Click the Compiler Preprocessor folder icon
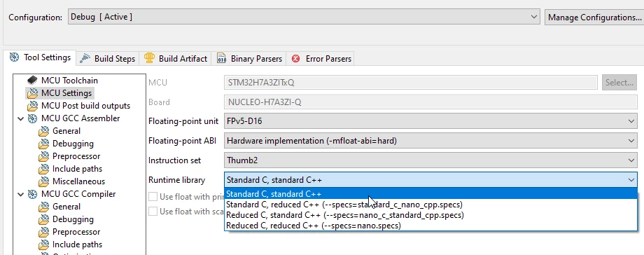This screenshot has width=644, height=255. point(43,232)
